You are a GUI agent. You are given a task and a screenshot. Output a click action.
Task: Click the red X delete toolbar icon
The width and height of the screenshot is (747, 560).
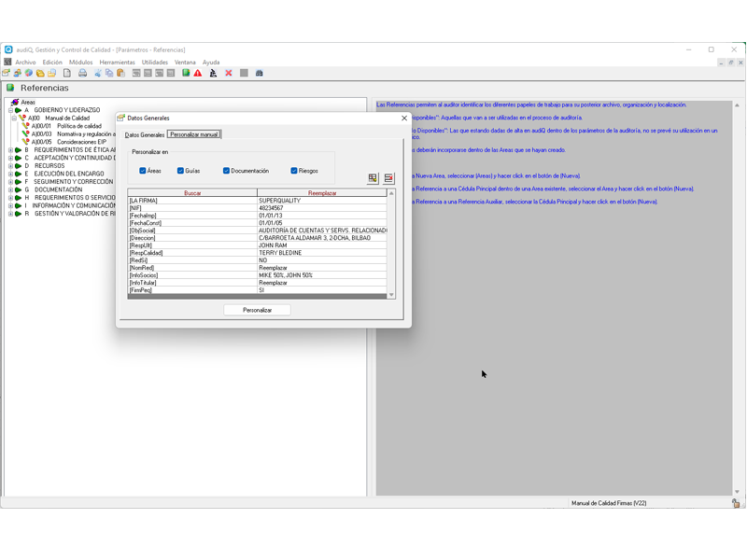tap(229, 73)
